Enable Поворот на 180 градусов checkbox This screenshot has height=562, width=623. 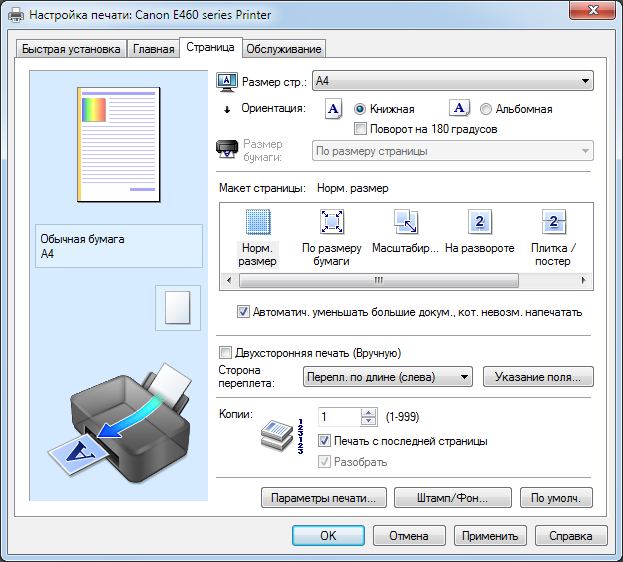[x=360, y=129]
